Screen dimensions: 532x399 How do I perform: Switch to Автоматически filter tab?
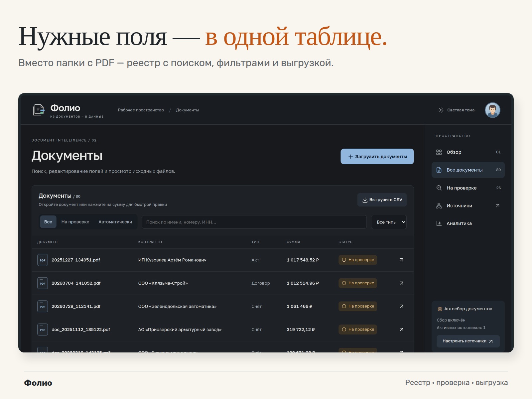(115, 222)
